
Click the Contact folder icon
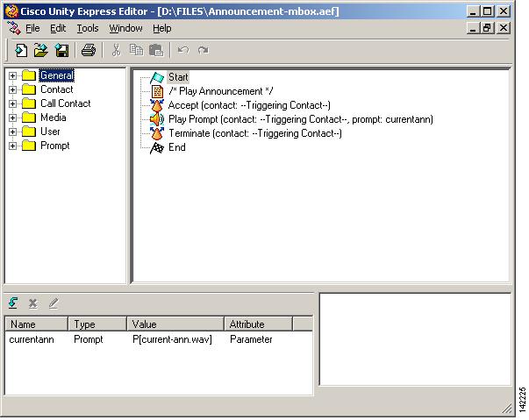(x=29, y=89)
